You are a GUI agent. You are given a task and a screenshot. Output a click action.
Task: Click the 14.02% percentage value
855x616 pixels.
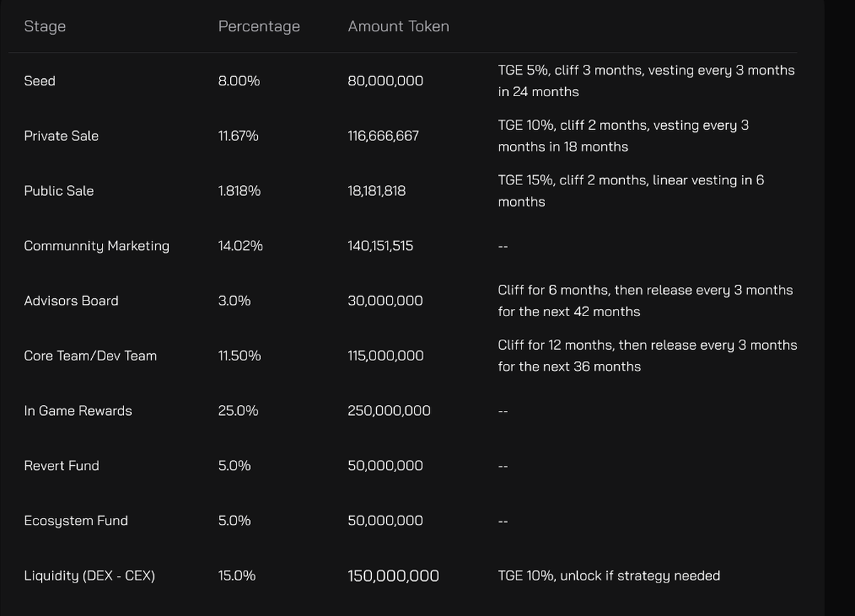240,246
